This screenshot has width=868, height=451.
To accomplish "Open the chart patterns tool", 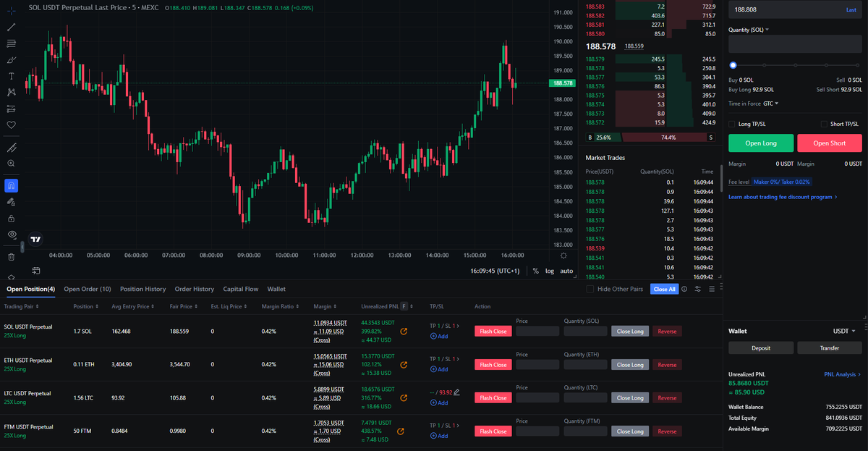I will (x=11, y=92).
